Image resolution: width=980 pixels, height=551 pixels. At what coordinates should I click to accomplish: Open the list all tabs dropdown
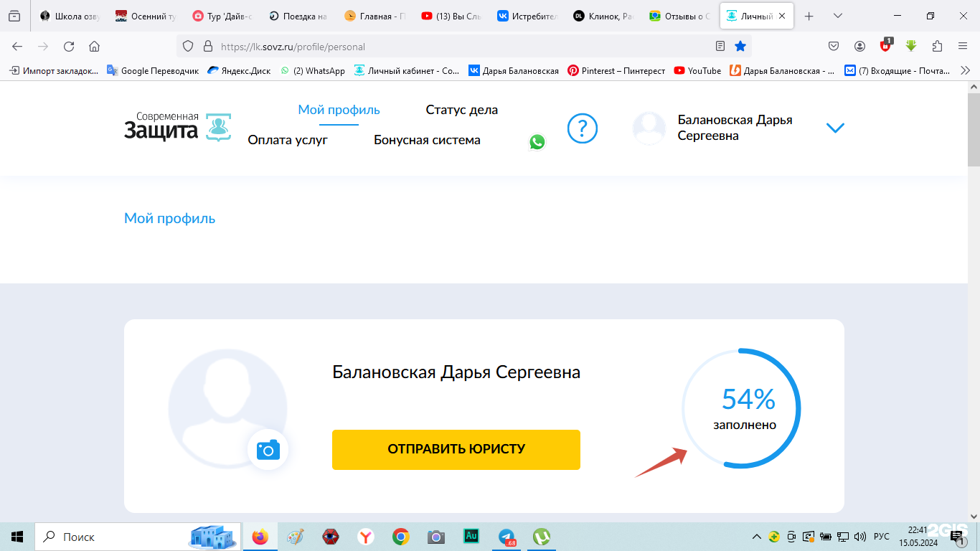point(837,16)
